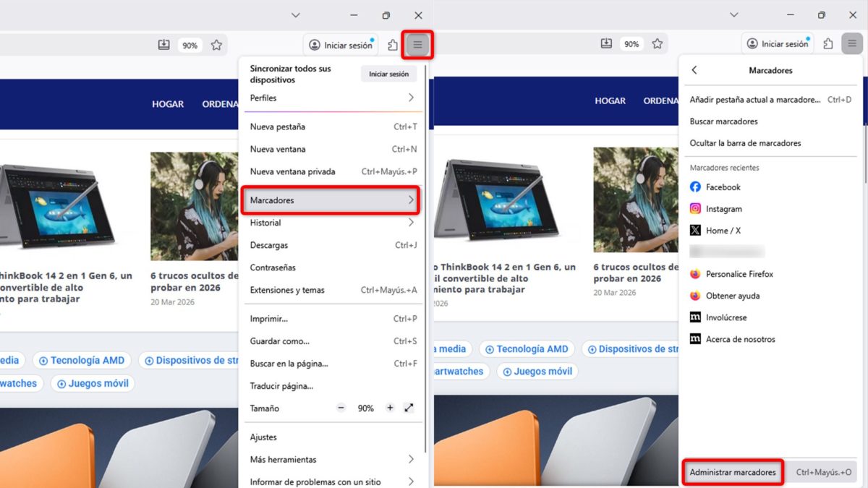The image size is (868, 488).
Task: Open Obtener ayuda bookmark
Action: coord(770,296)
